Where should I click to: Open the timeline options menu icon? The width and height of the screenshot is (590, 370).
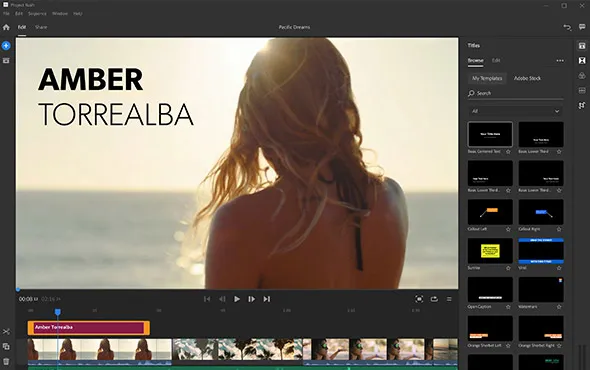449,299
